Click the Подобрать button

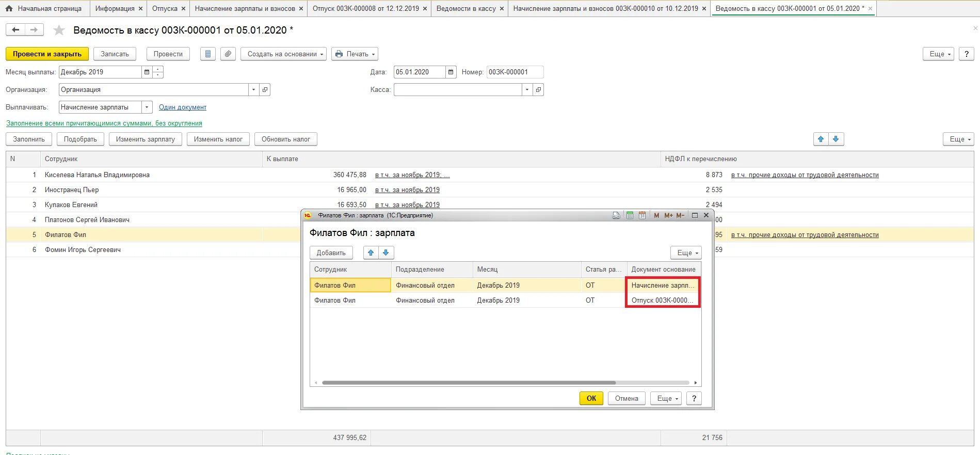tap(81, 139)
